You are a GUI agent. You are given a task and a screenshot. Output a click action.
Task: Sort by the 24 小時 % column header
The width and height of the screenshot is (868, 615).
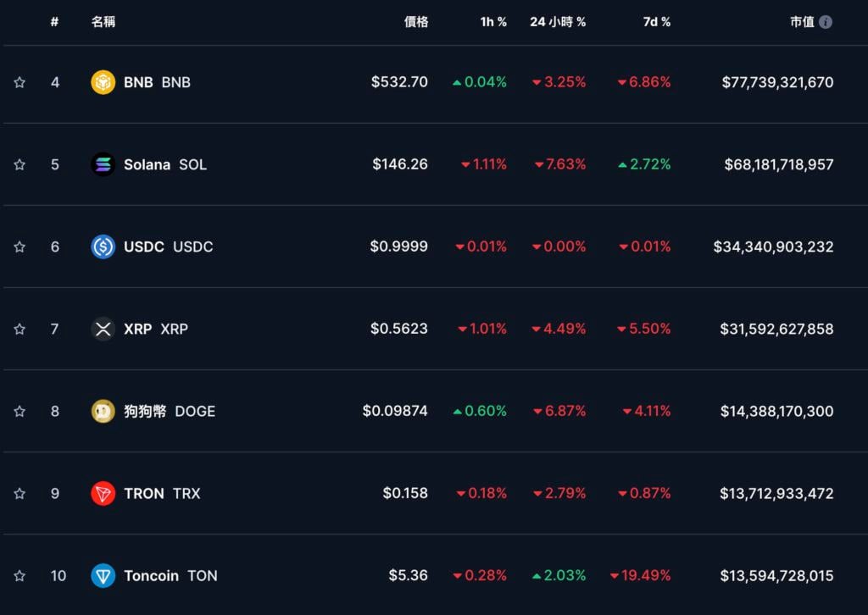tap(558, 22)
